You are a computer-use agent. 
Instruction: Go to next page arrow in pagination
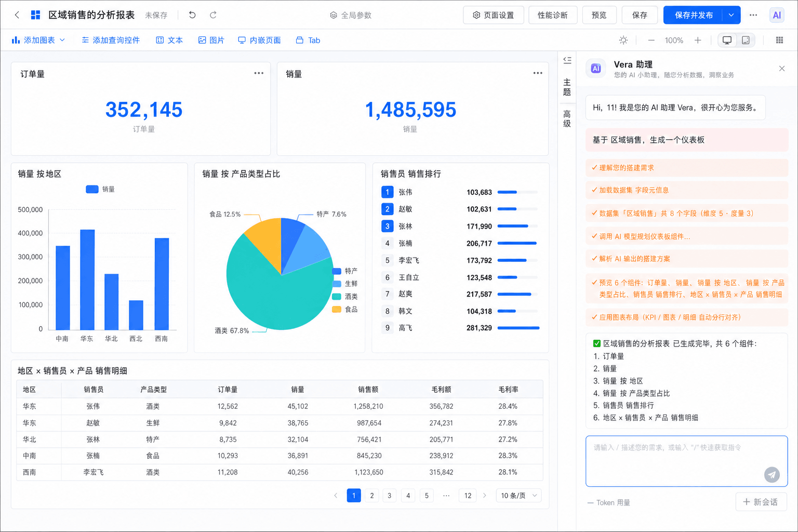coord(484,496)
